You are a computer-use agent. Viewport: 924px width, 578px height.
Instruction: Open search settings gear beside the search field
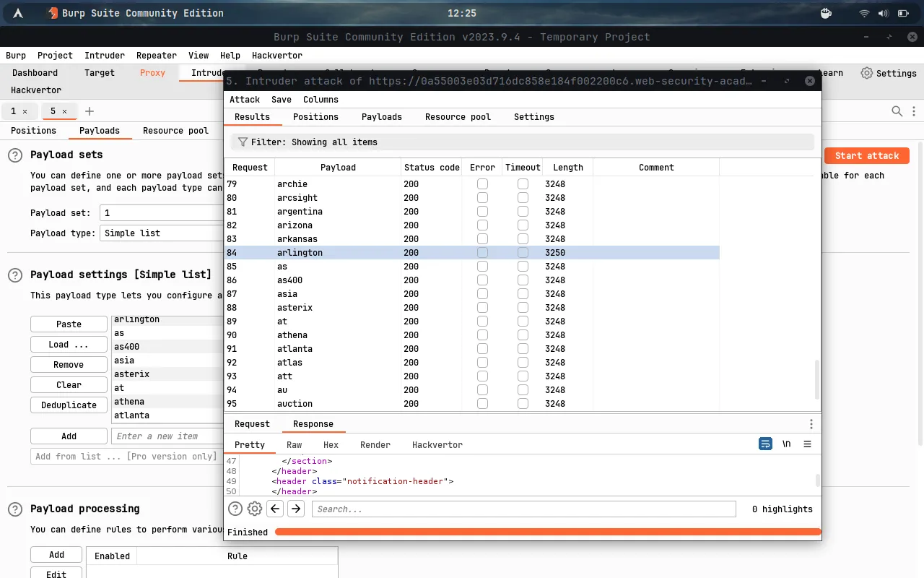pos(254,509)
